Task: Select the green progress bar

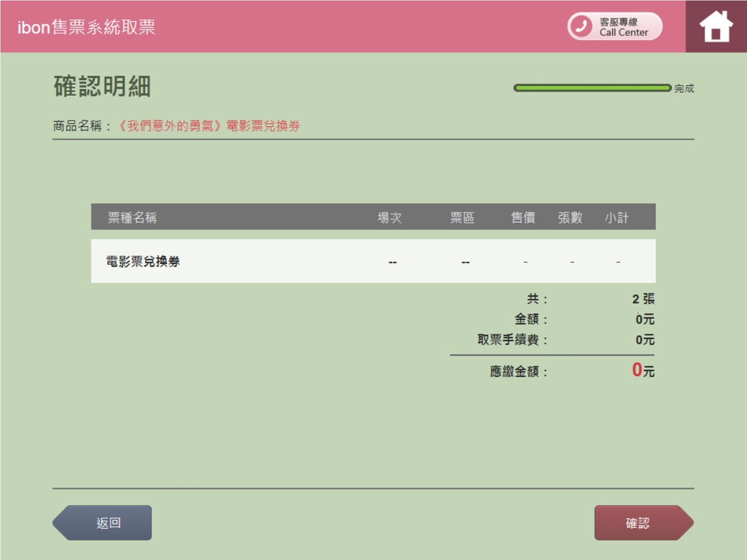Action: click(592, 88)
